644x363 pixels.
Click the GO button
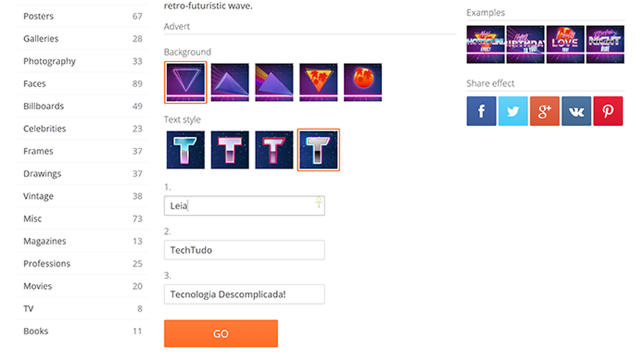point(221,334)
